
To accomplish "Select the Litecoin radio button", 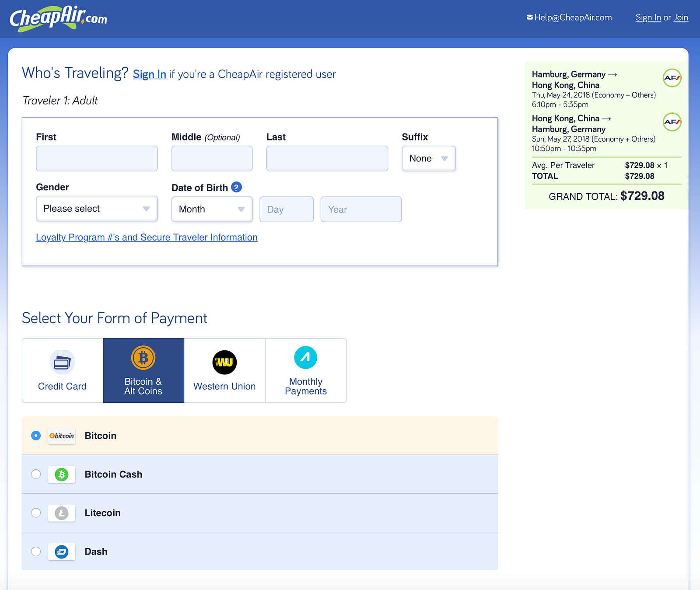I will (x=36, y=513).
